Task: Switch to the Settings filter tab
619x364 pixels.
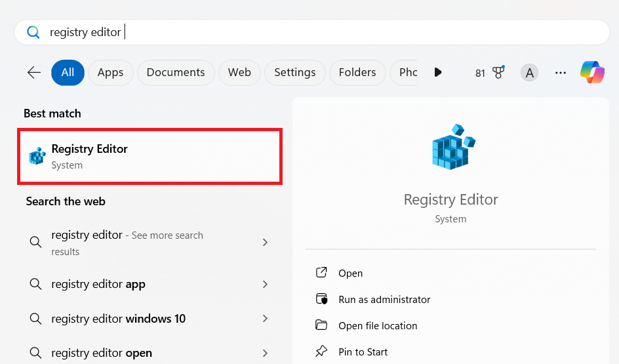Action: 295,73
